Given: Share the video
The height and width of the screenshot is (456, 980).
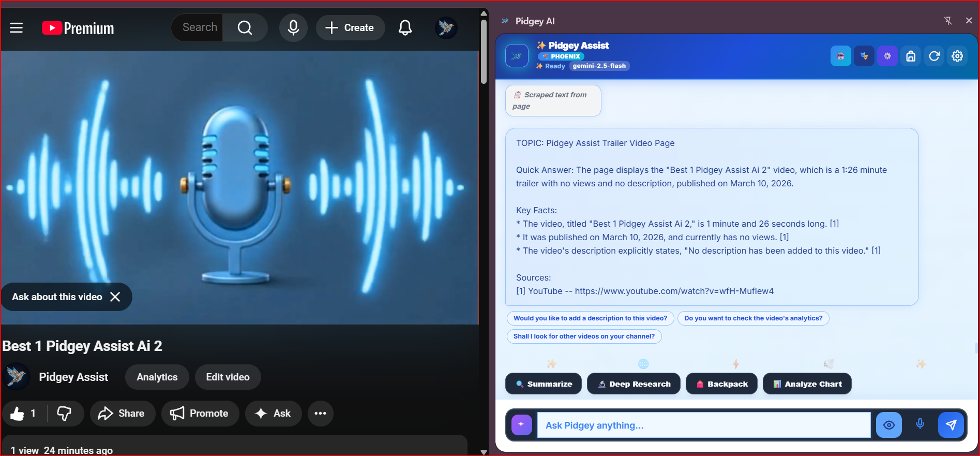Looking at the screenshot, I should (x=123, y=413).
